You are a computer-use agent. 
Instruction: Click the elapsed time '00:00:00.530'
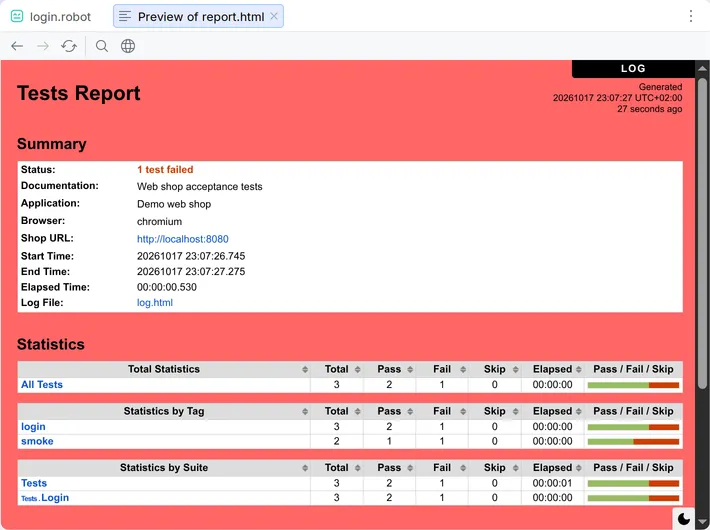pos(167,287)
